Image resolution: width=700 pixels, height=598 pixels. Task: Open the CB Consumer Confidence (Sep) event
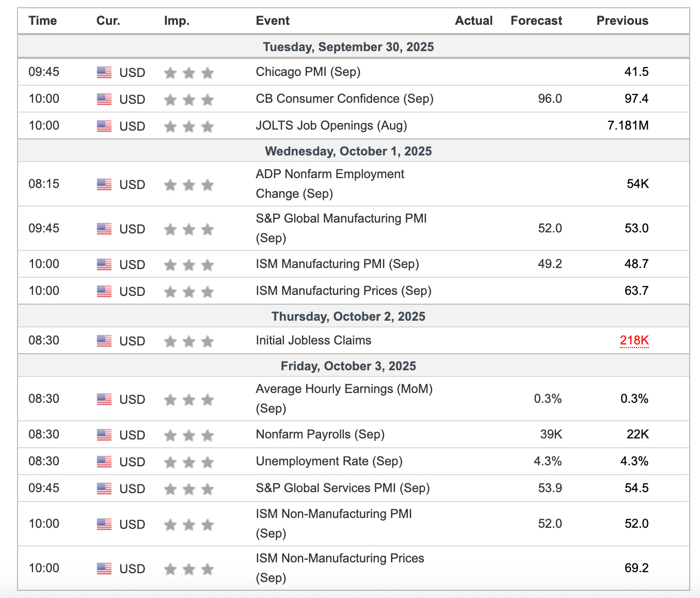tap(345, 99)
